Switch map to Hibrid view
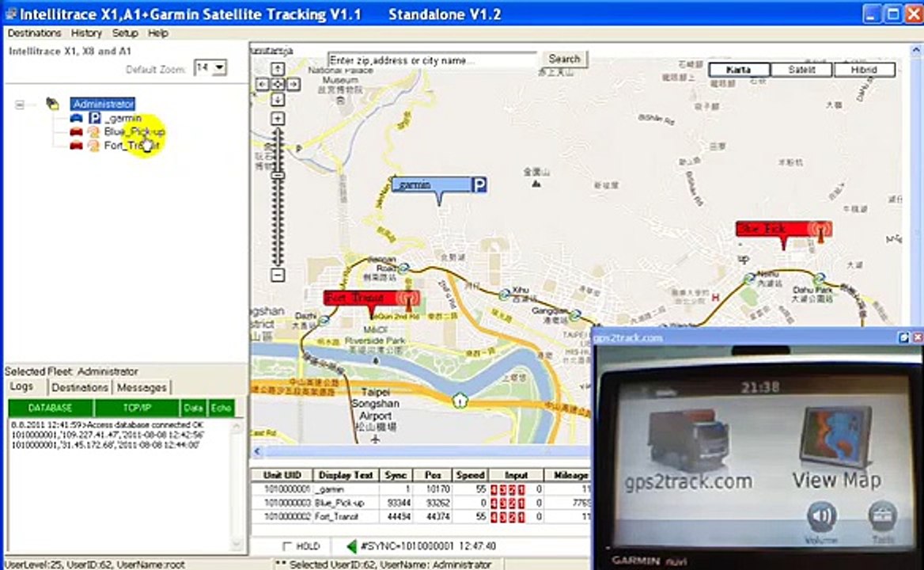 864,70
